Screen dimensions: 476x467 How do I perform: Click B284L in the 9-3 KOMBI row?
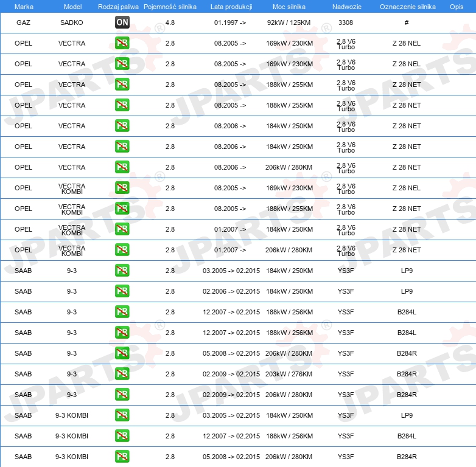[x=407, y=436]
